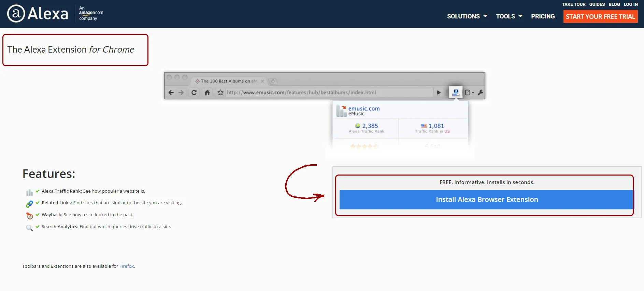Screen dimensions: 644x291
Task: Click the Alexa Traffic Rank bar chart icon
Action: tap(29, 192)
